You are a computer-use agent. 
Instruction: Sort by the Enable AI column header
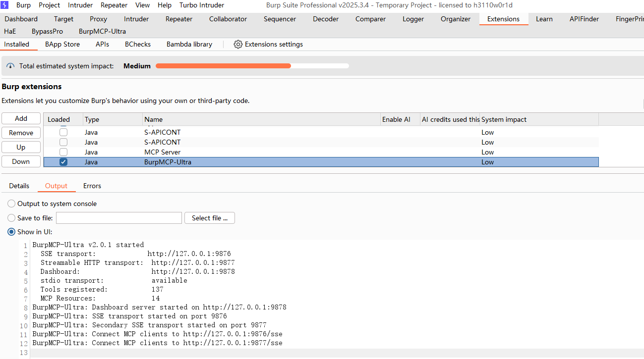coord(400,119)
